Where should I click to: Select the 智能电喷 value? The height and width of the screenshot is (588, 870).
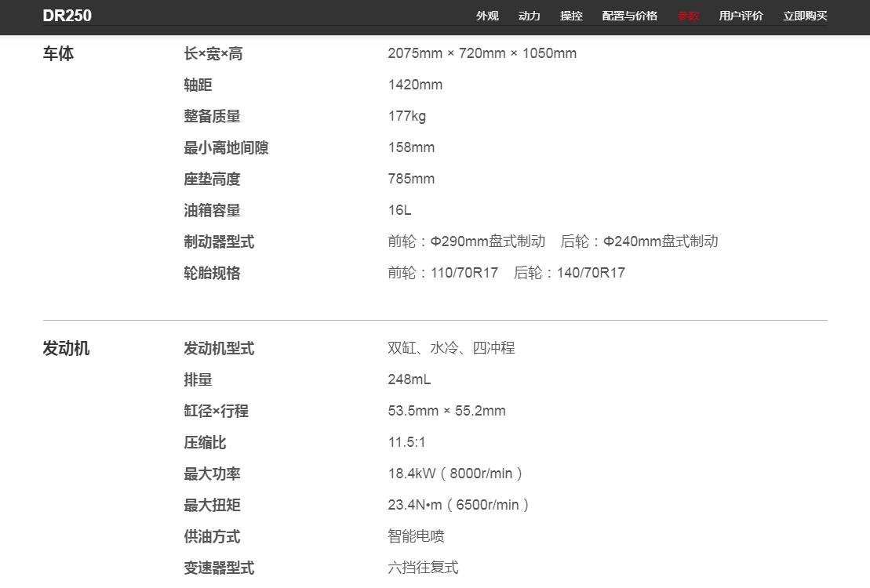click(x=416, y=535)
